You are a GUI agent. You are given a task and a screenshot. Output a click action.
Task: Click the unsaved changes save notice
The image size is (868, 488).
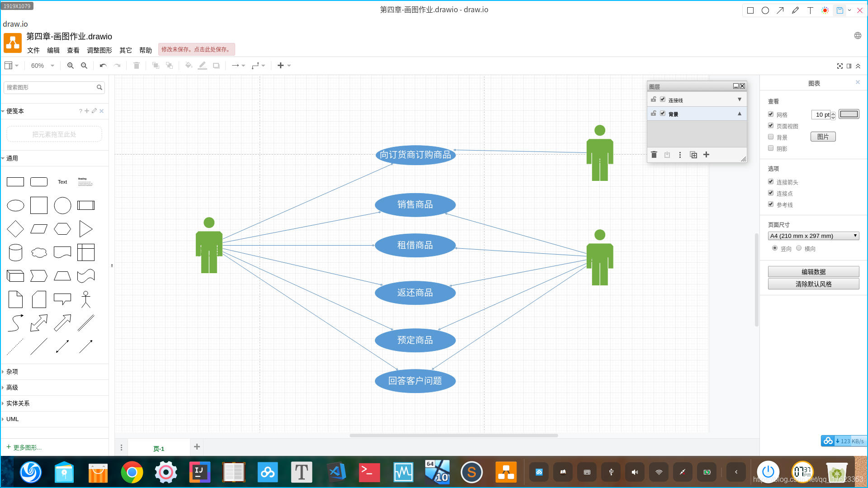coord(196,49)
